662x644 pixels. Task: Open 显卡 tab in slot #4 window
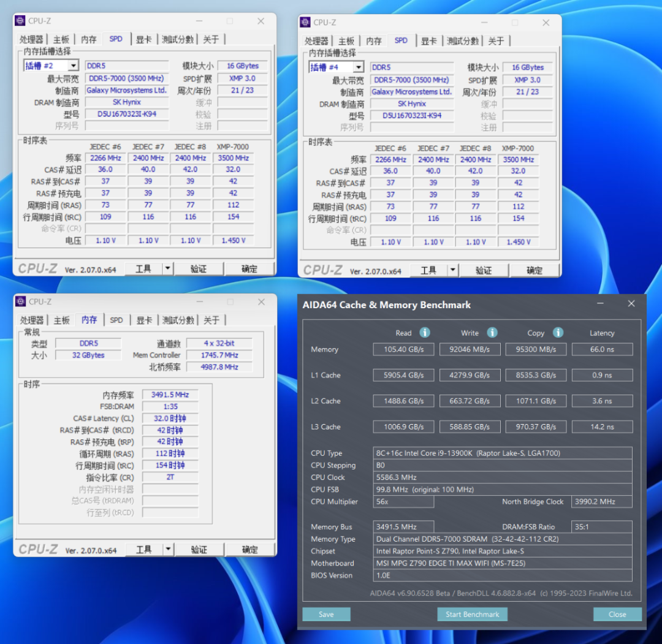coord(428,41)
